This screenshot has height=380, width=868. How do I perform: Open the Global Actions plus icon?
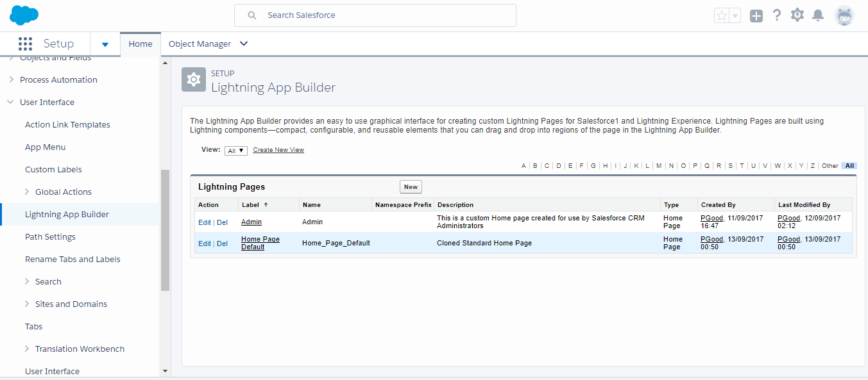(756, 16)
